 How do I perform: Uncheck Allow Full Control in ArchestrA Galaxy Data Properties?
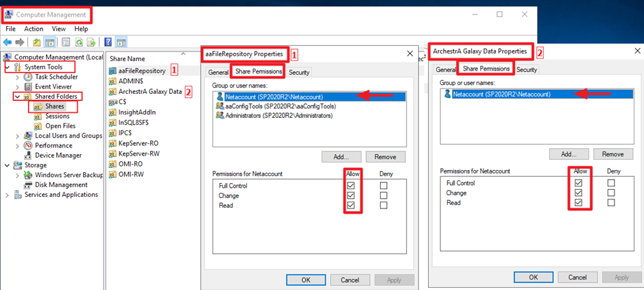tap(578, 183)
